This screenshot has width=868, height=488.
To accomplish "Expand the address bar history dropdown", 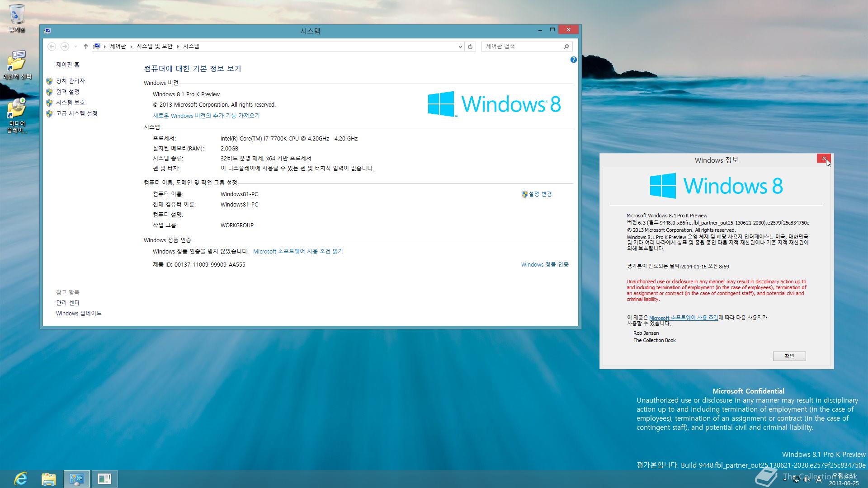I will pyautogui.click(x=460, y=47).
